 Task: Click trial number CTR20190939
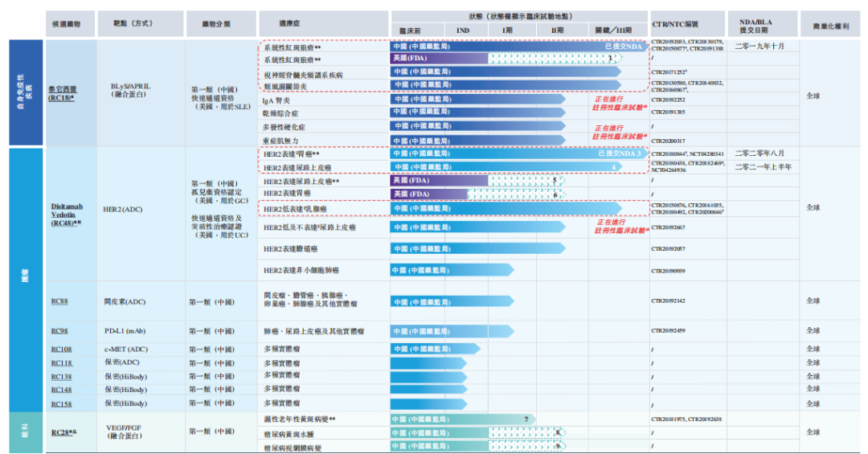tap(668, 272)
